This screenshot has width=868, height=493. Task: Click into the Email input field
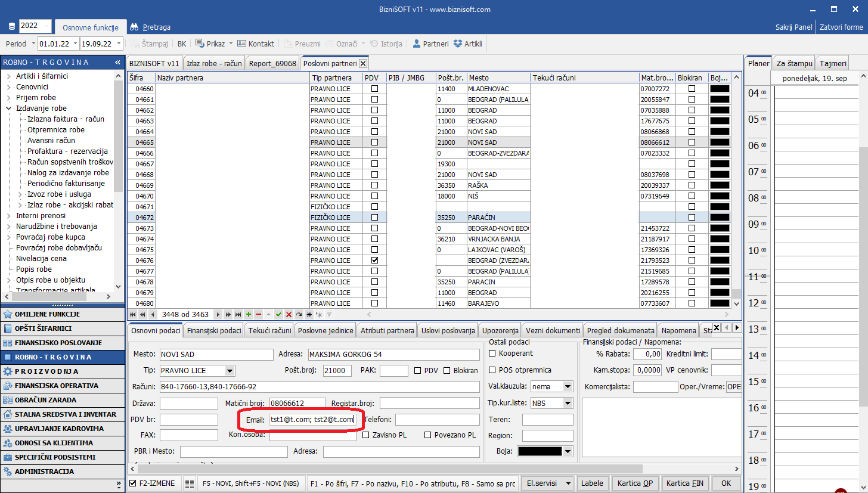tap(314, 420)
